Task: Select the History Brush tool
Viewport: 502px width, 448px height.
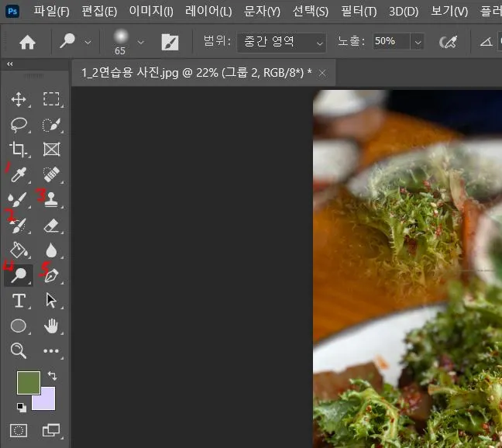Action: click(x=19, y=226)
